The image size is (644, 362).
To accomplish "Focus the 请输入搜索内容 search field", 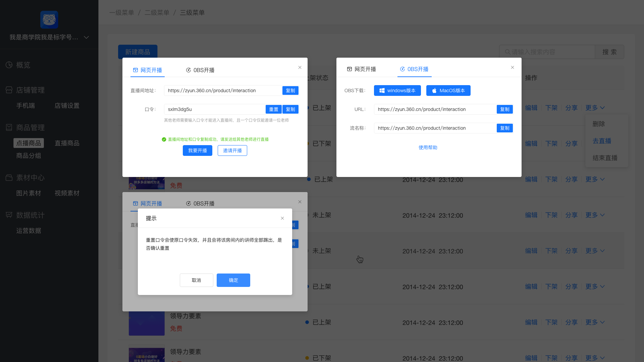I will click(547, 52).
